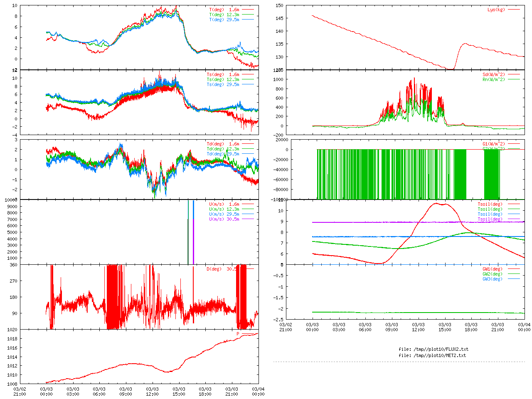
Task: Click the green Rn(W/m^2) legend line sample
Action: click(x=514, y=79)
